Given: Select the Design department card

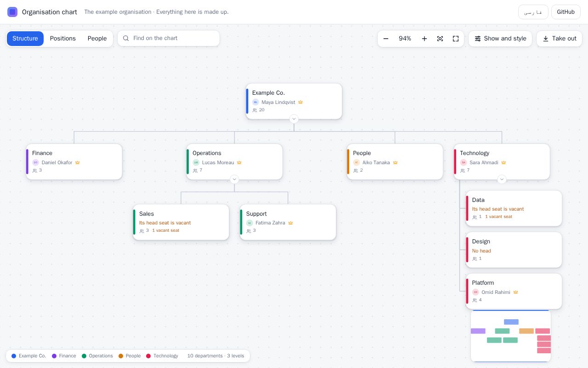Looking at the screenshot, I should [x=514, y=250].
